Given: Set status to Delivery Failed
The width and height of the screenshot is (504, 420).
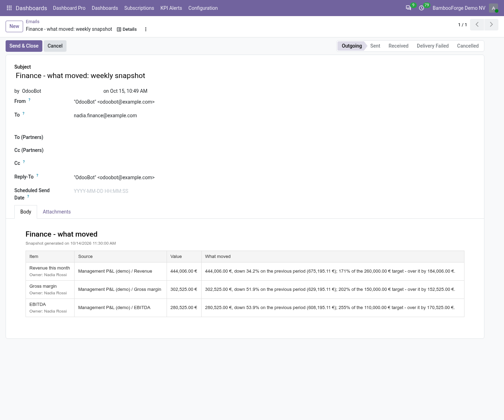Looking at the screenshot, I should (x=433, y=46).
